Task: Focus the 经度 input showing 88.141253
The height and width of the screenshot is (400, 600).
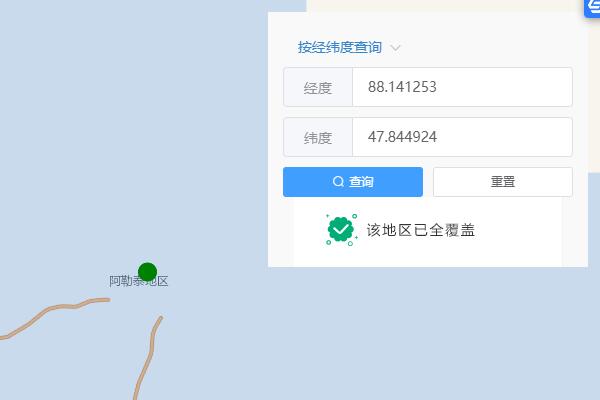Action: point(462,87)
